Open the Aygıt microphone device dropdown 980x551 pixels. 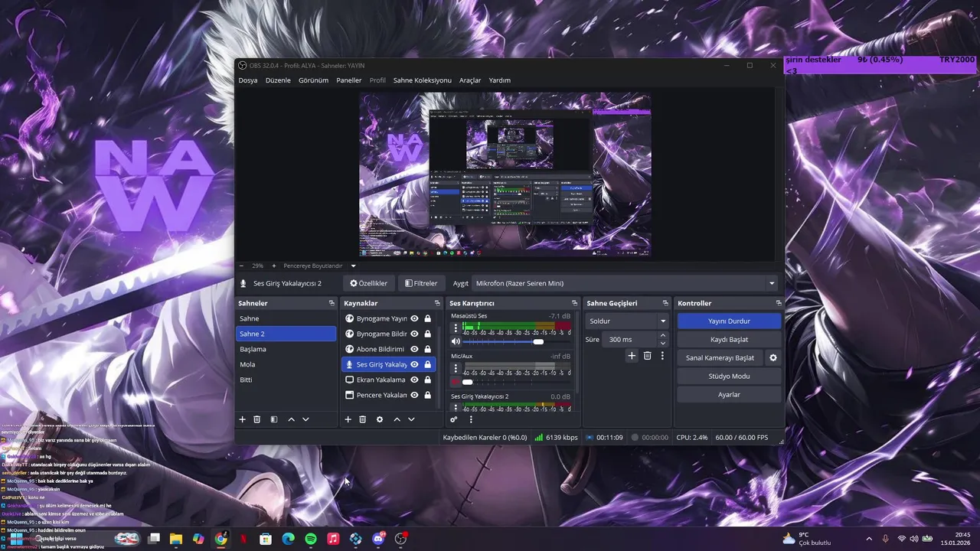tap(625, 283)
